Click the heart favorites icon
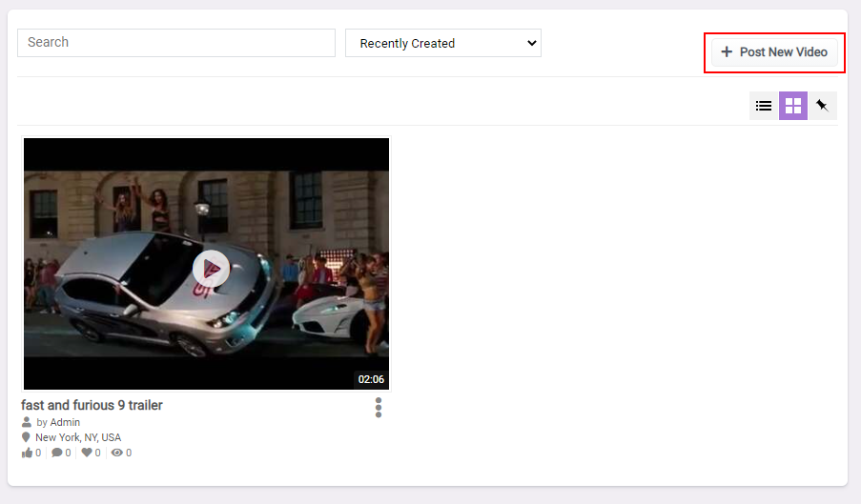The image size is (861, 504). tap(87, 453)
